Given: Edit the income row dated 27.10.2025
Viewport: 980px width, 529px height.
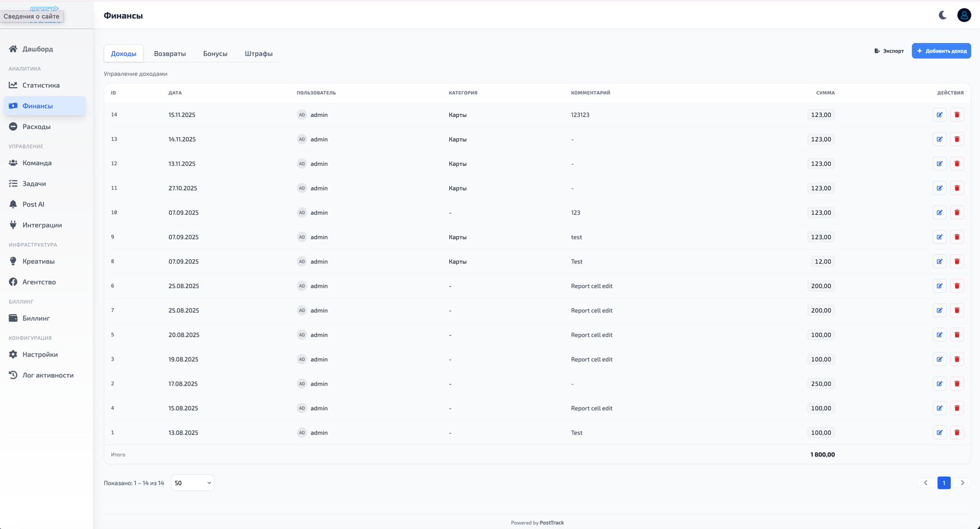Looking at the screenshot, I should pos(939,188).
